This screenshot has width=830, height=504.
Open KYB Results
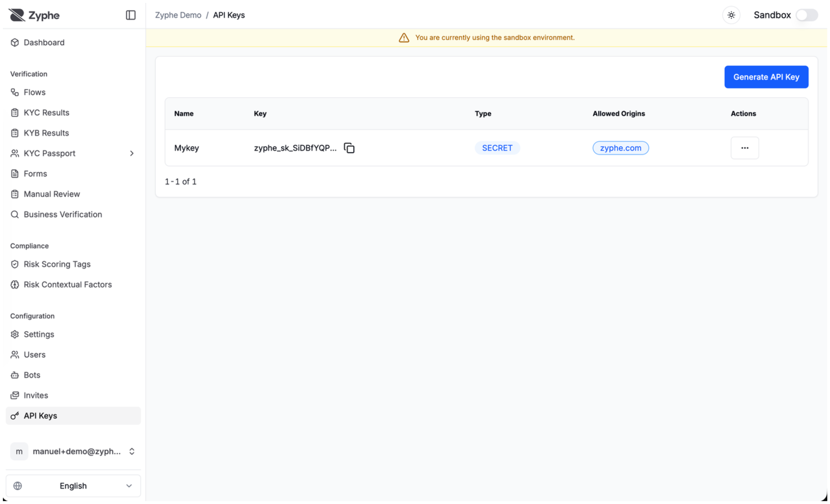(73, 133)
